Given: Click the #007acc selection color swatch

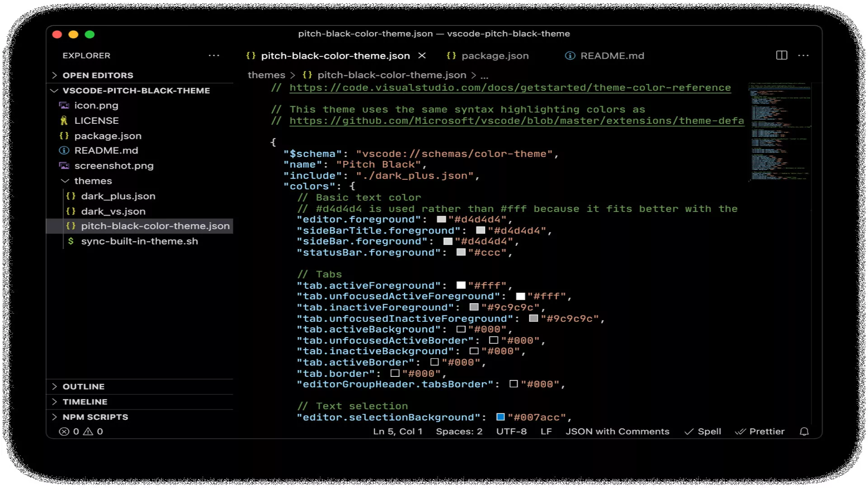Looking at the screenshot, I should (x=500, y=417).
